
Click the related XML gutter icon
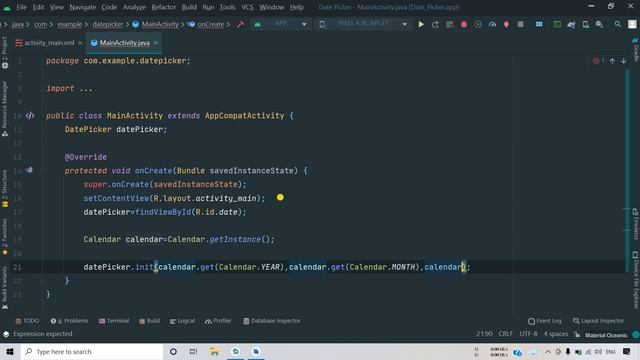click(x=30, y=116)
